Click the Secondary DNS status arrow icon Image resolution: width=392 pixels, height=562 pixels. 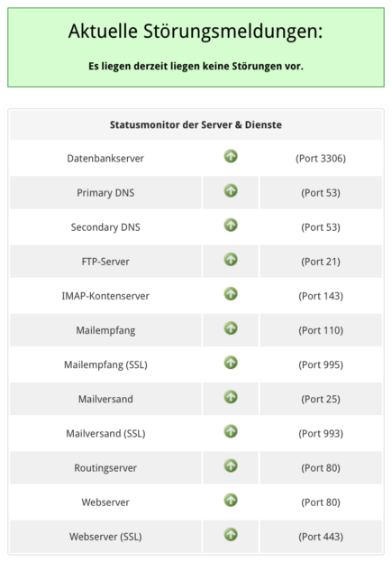[231, 226]
